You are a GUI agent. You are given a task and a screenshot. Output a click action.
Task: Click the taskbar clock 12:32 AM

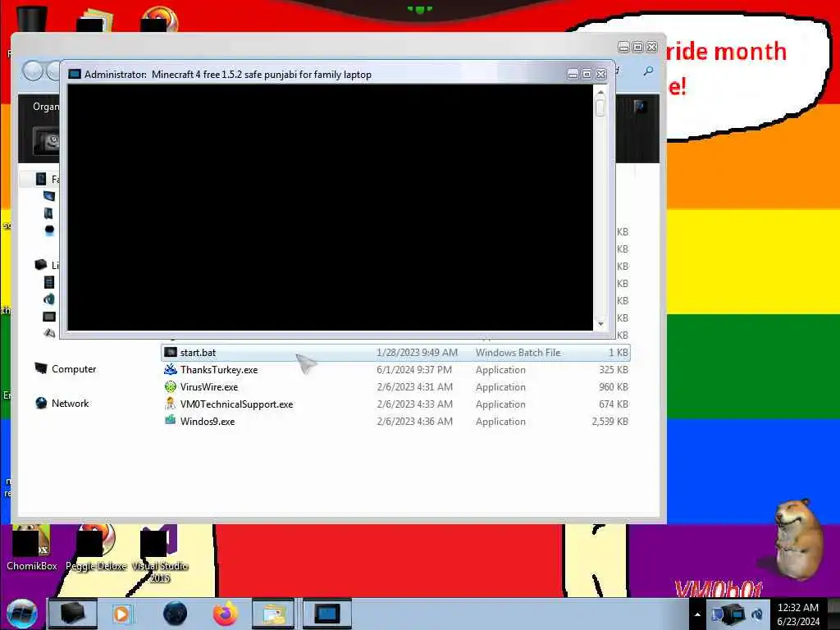click(797, 608)
